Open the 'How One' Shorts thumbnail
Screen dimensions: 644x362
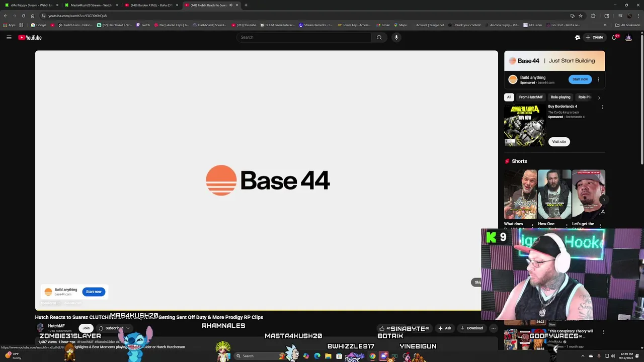tap(554, 194)
